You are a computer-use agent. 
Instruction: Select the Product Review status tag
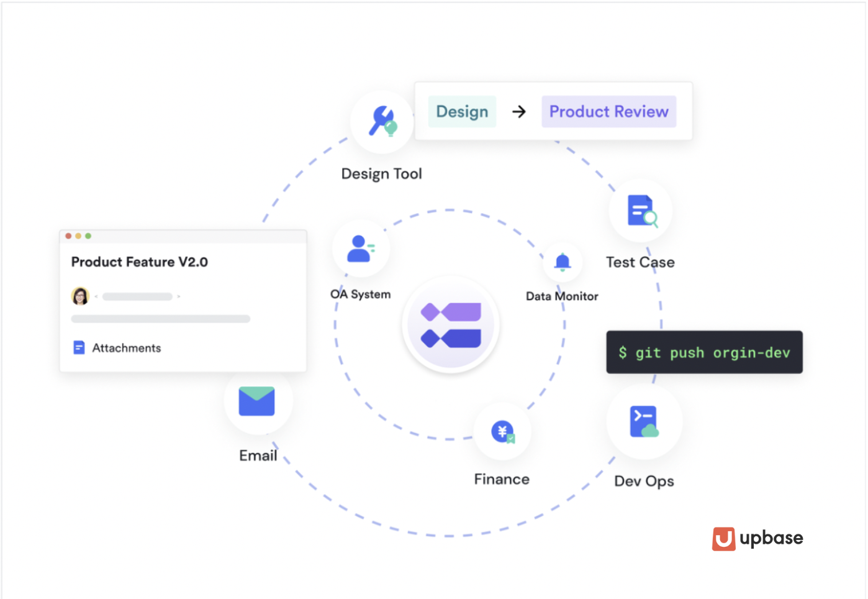click(x=609, y=112)
